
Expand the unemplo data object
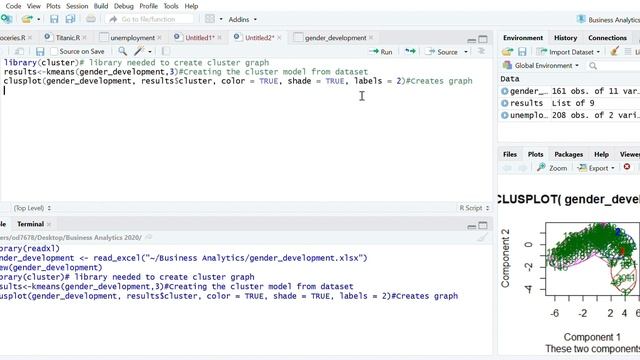504,116
